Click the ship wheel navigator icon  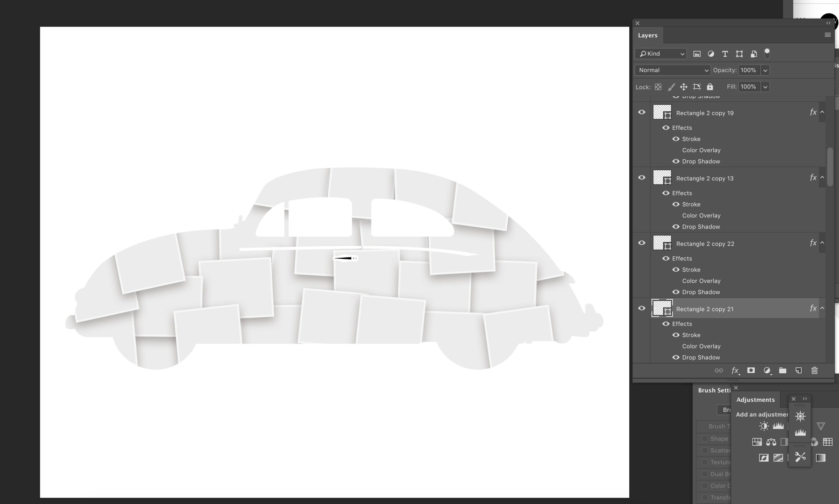point(800,416)
